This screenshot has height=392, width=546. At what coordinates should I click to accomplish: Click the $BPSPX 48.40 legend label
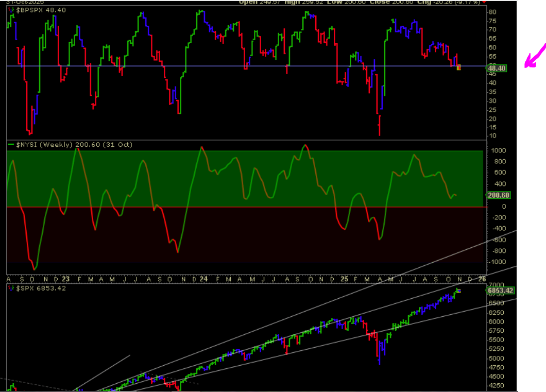click(41, 10)
